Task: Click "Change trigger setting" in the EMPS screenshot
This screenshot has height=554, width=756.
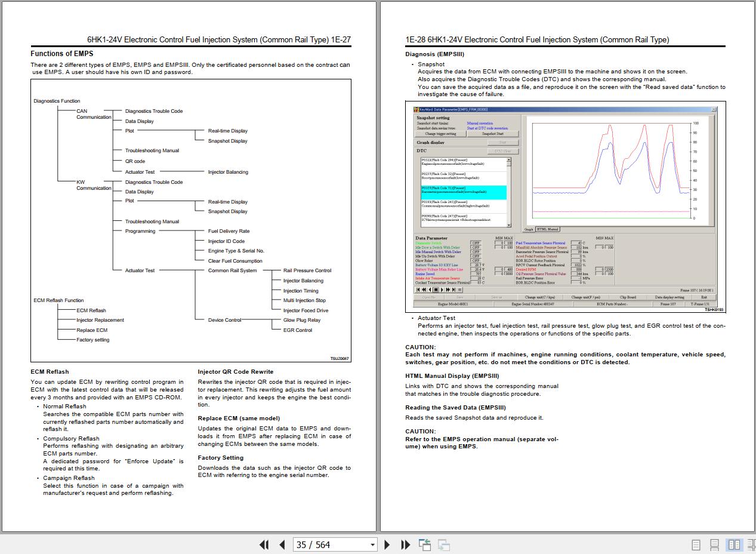Action: [440, 134]
